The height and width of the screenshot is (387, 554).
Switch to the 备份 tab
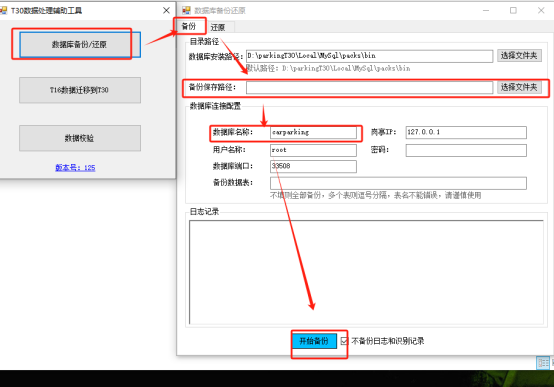[x=189, y=26]
